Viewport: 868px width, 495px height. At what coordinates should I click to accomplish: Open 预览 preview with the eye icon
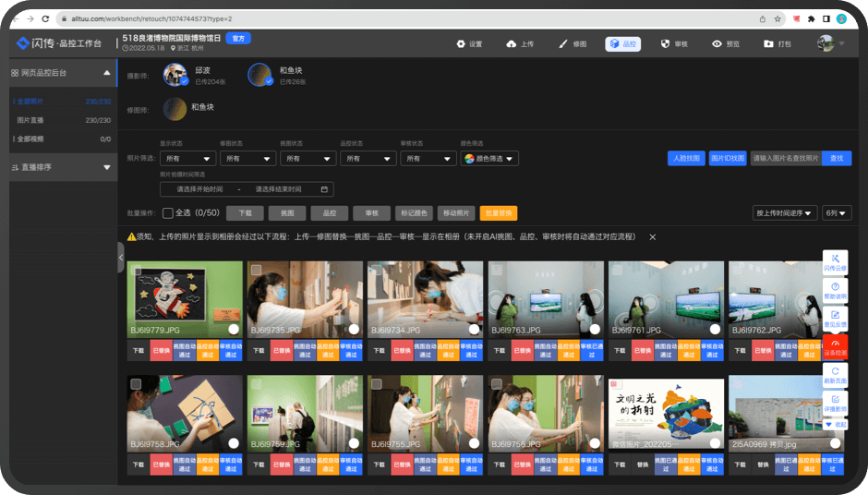[x=725, y=43]
